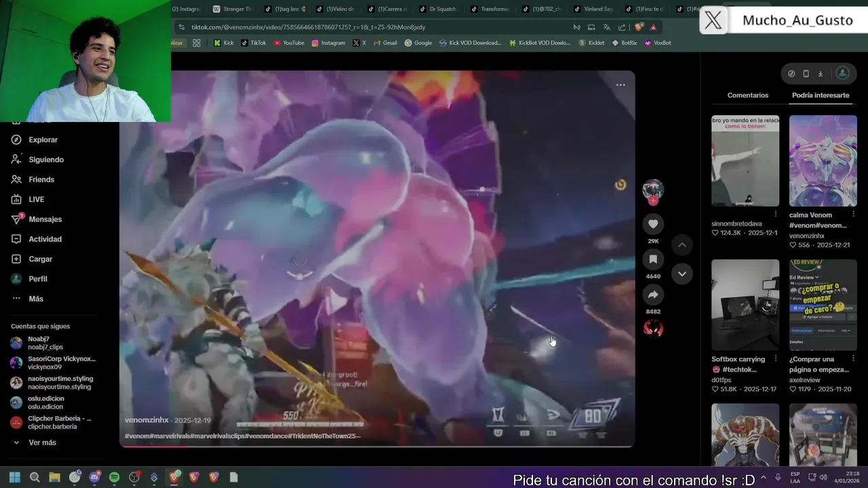Image resolution: width=868 pixels, height=488 pixels.
Task: Click the axelreview author name
Action: (x=806, y=380)
